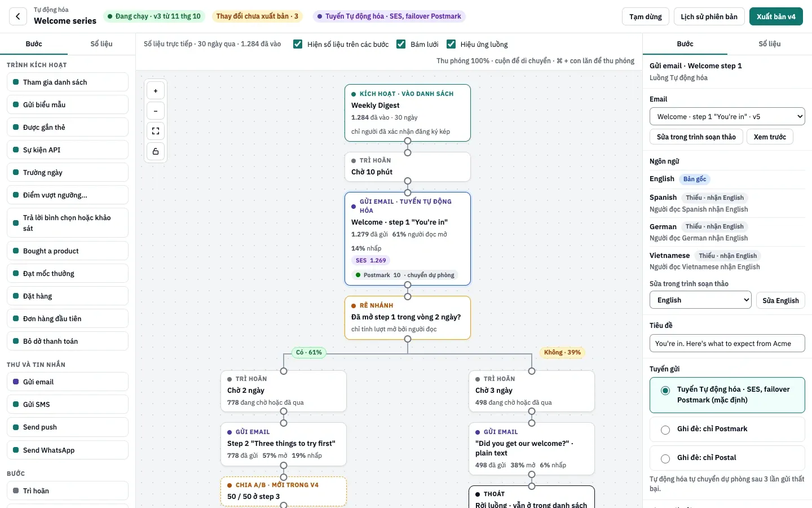
Task: Open the left panel Bước tab
Action: [34, 43]
